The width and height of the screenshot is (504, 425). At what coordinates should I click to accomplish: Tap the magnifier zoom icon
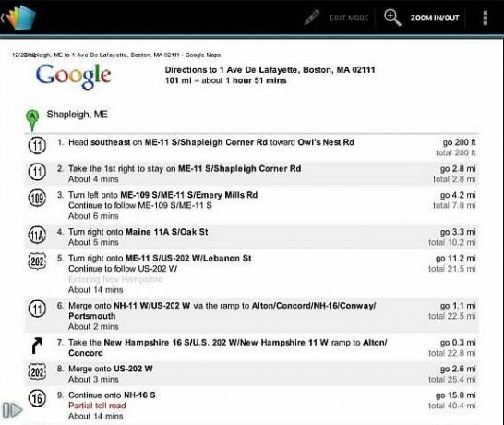392,18
